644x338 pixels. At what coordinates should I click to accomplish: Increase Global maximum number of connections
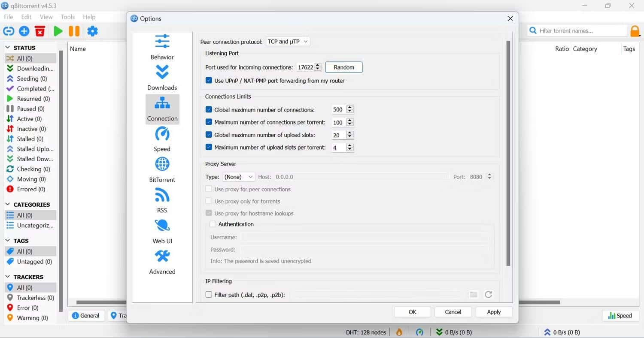[x=349, y=107]
